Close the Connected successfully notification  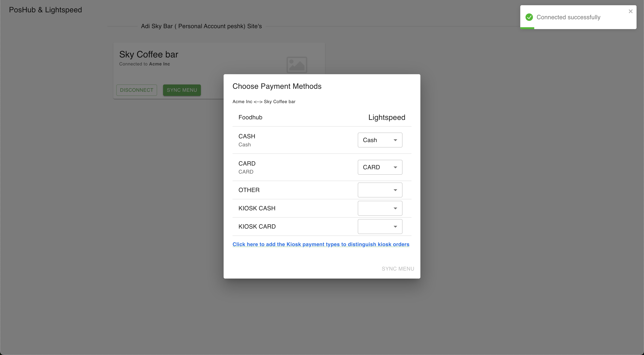click(x=631, y=11)
